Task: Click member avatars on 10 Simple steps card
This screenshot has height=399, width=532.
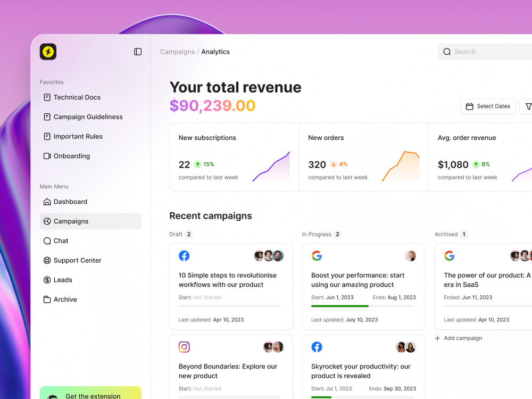Action: click(x=269, y=256)
